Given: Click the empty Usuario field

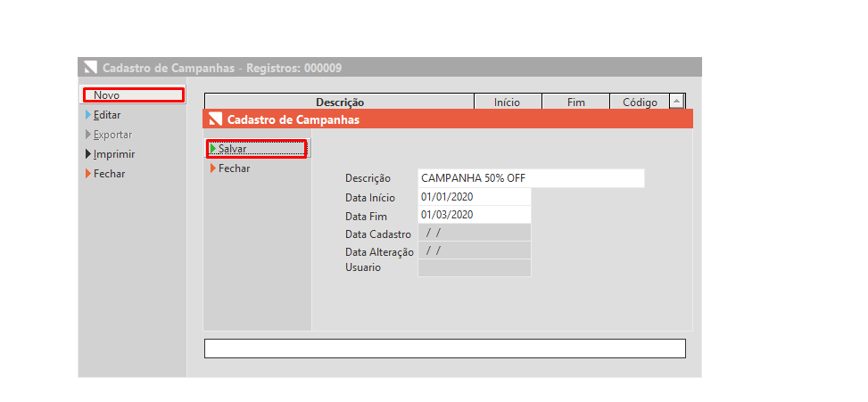Looking at the screenshot, I should pyautogui.click(x=475, y=267).
